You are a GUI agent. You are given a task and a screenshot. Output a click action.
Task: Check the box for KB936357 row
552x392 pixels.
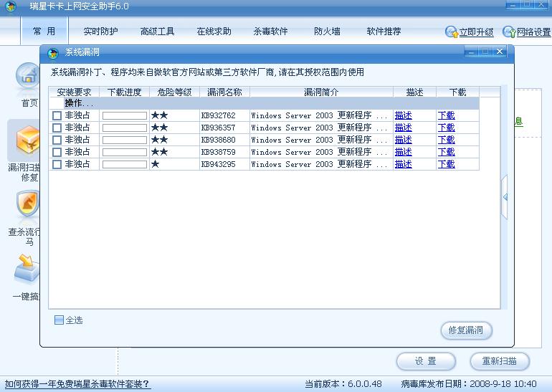57,128
